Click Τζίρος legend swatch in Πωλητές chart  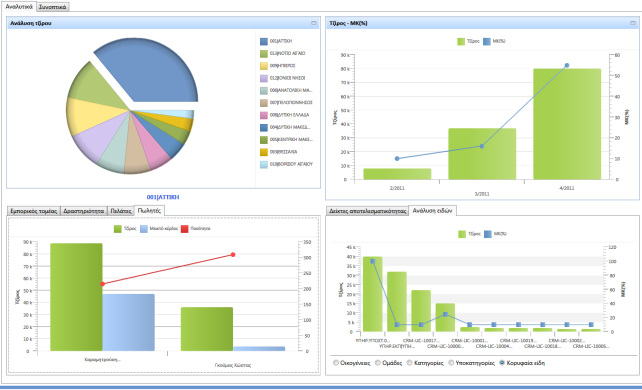coord(118,229)
